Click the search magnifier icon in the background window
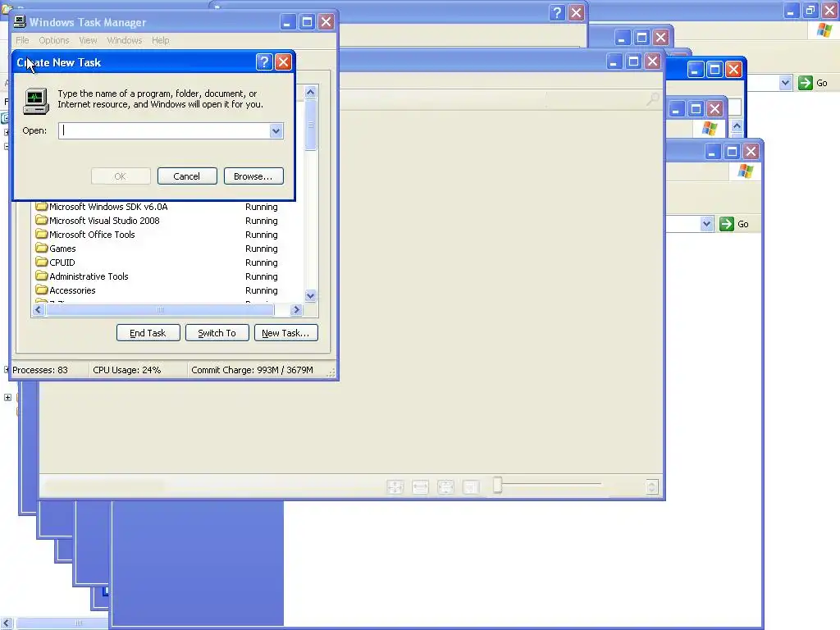Image resolution: width=840 pixels, height=630 pixels. click(652, 99)
